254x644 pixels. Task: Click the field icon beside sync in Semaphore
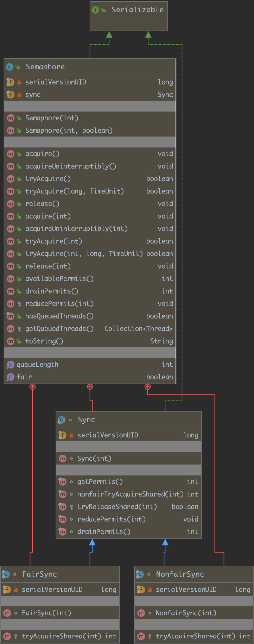coord(10,95)
